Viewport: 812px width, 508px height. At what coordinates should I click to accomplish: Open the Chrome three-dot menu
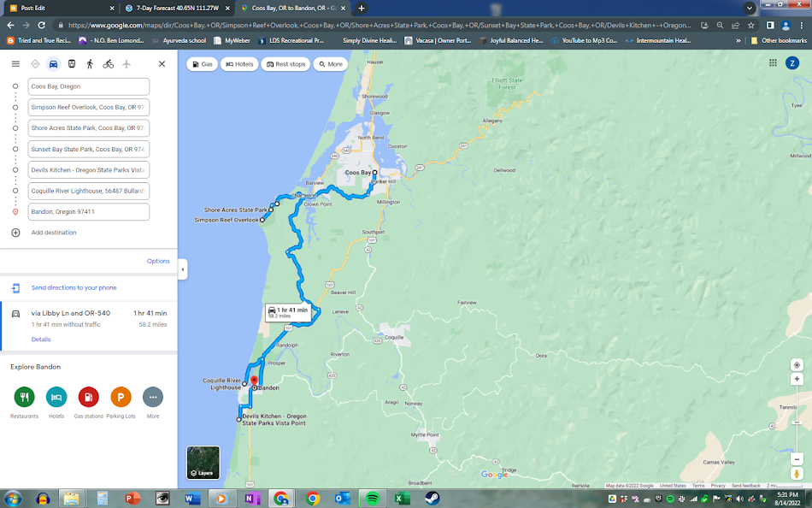coord(802,25)
